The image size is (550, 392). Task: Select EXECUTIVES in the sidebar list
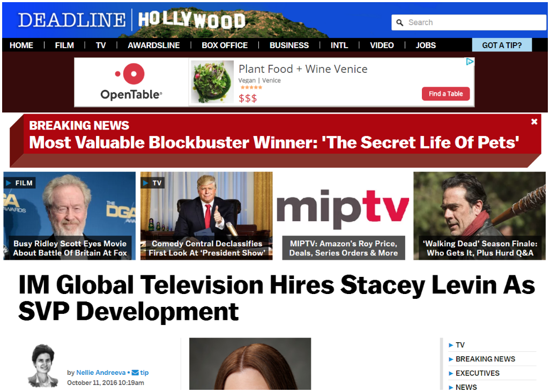click(478, 373)
